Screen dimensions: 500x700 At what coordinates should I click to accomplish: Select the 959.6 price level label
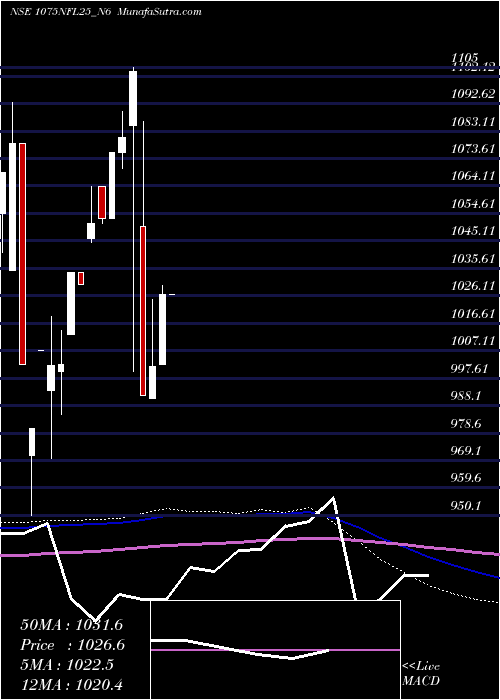point(466,479)
